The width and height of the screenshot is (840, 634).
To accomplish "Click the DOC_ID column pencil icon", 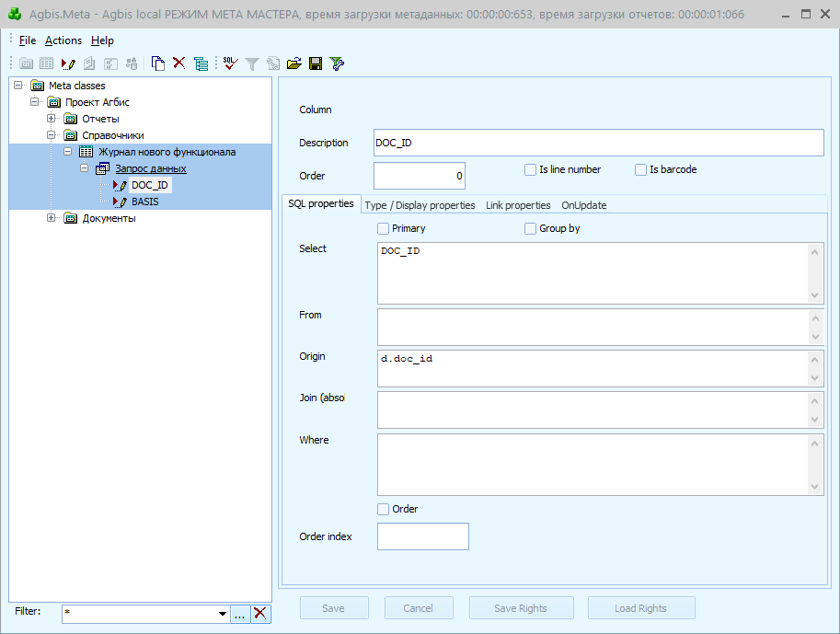I will click(120, 186).
